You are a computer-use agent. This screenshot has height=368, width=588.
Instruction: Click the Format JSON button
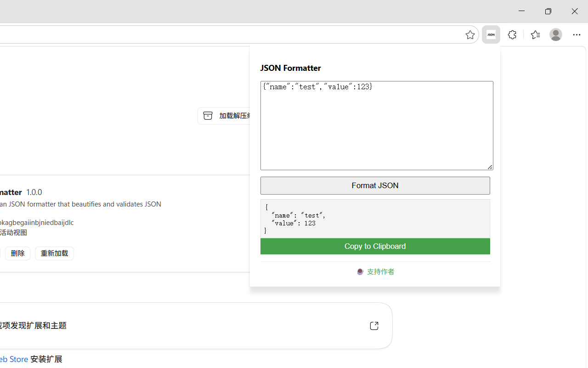[x=375, y=185]
